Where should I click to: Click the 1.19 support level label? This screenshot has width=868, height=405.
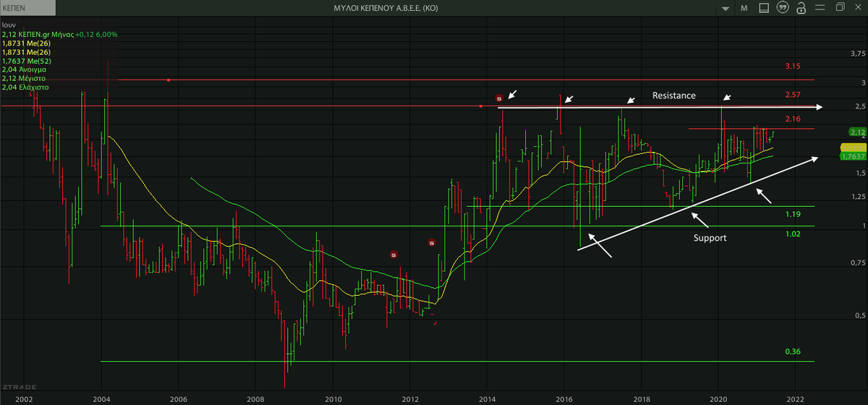793,215
